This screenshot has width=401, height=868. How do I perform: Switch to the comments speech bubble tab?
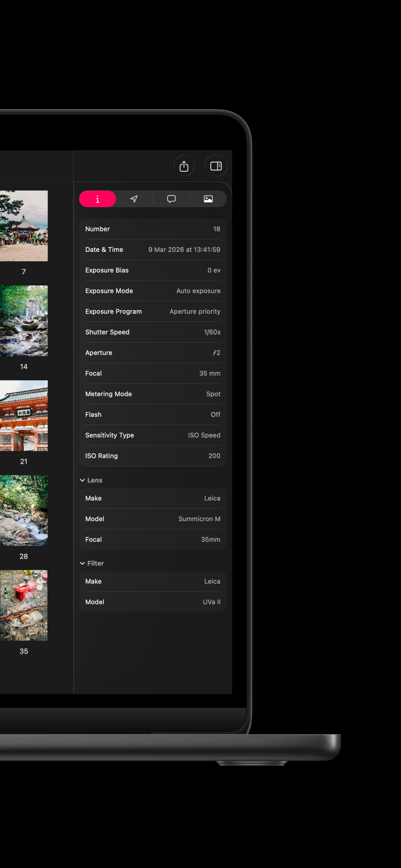click(171, 199)
